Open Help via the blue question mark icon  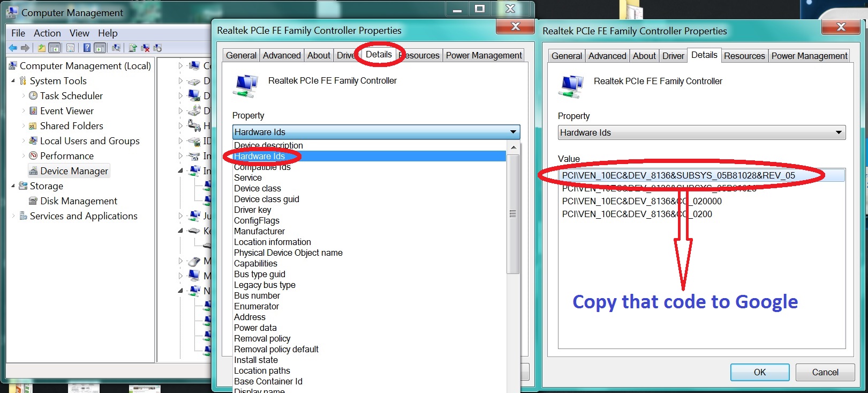coord(87,48)
